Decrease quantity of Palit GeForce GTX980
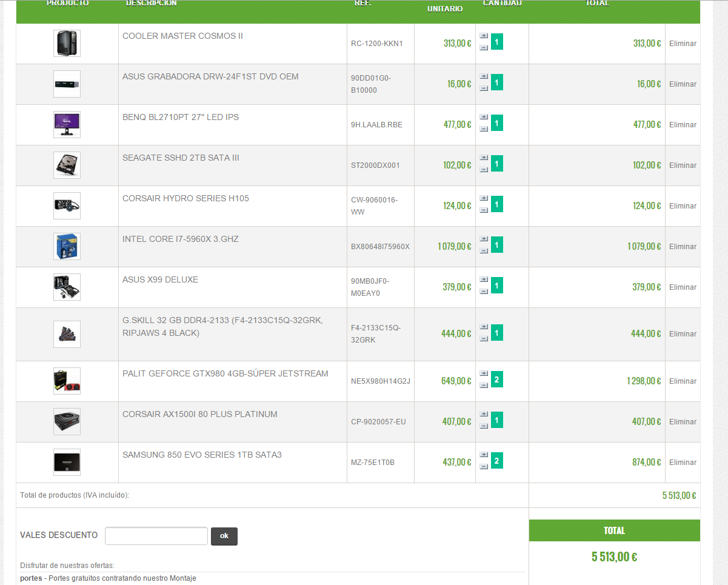728x585 pixels. 484,385
